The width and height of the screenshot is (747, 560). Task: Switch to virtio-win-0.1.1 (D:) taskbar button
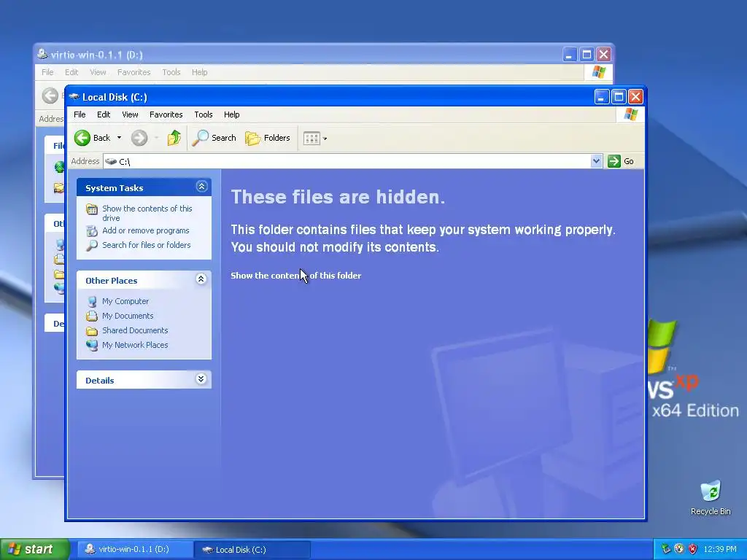(x=134, y=550)
